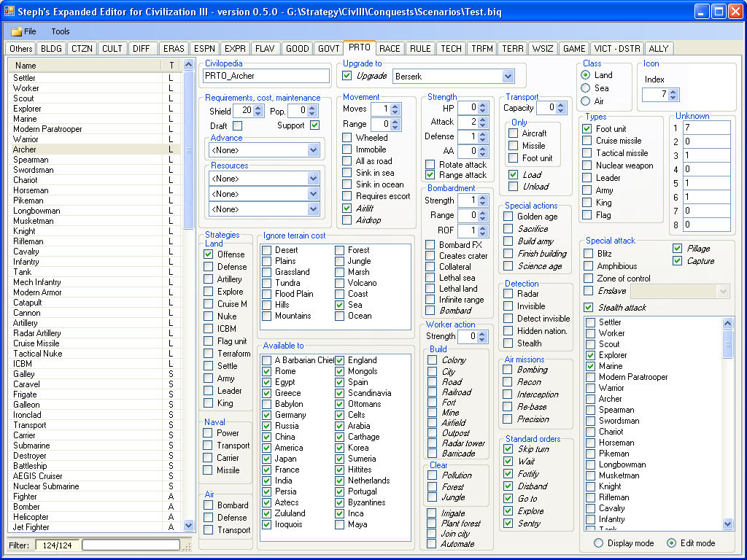Open the third Resources dropdown
This screenshot has width=747, height=560.
pos(313,209)
